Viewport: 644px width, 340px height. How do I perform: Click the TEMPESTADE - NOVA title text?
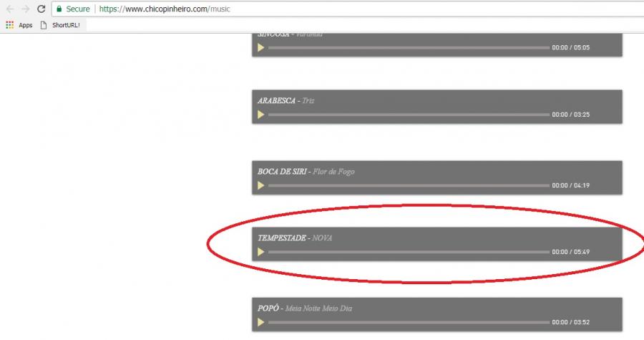point(295,238)
